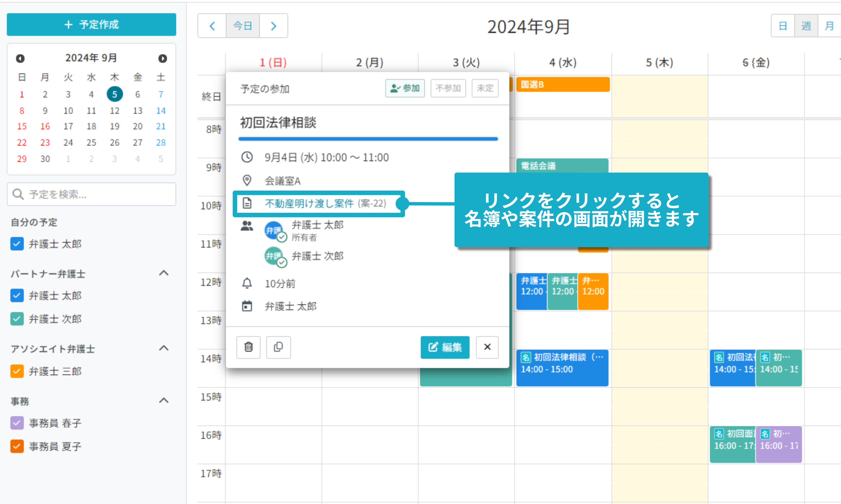Click the 4 (水) column header
Viewport: 841px width, 504px height.
click(563, 62)
